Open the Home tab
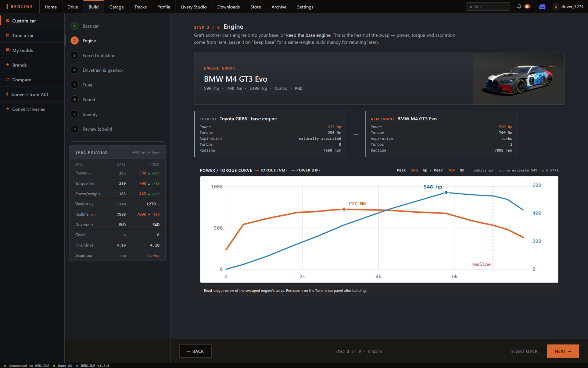Screen dimensions: 588x368 pyautogui.click(x=51, y=7)
